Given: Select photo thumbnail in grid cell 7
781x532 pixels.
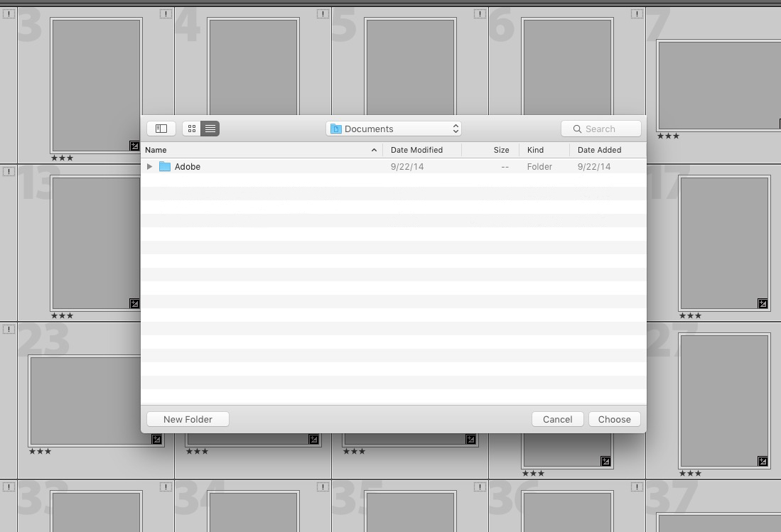Looking at the screenshot, I should (x=718, y=85).
